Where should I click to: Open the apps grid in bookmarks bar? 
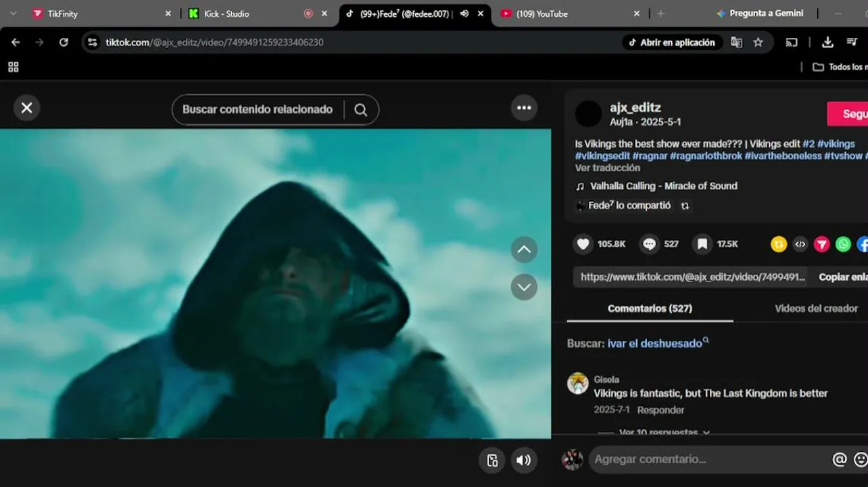click(x=14, y=67)
